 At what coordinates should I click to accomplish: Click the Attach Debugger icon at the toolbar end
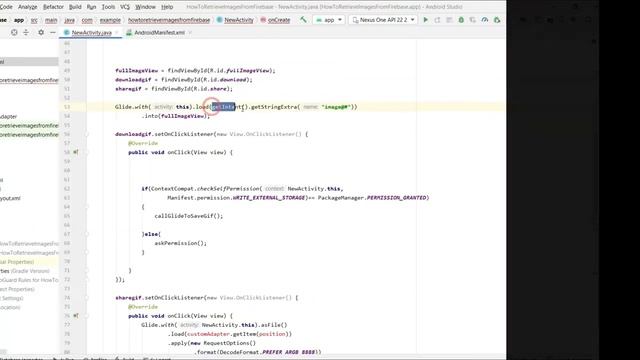click(497, 20)
